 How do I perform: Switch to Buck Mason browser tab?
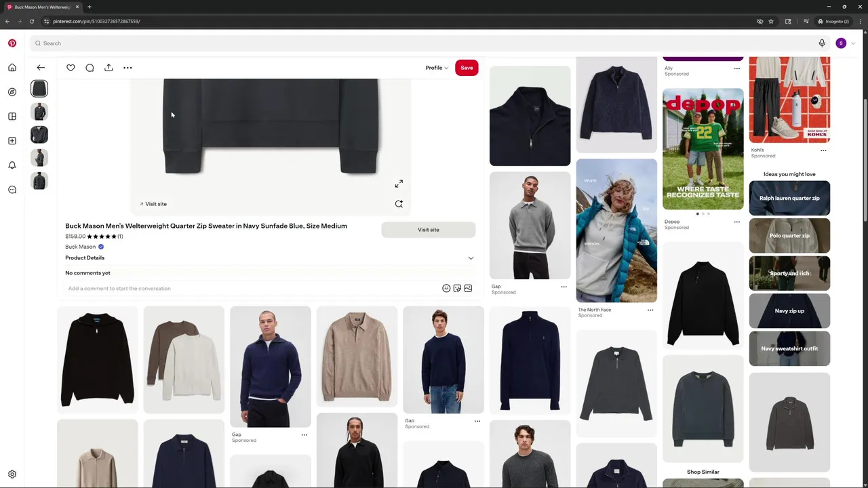point(42,7)
